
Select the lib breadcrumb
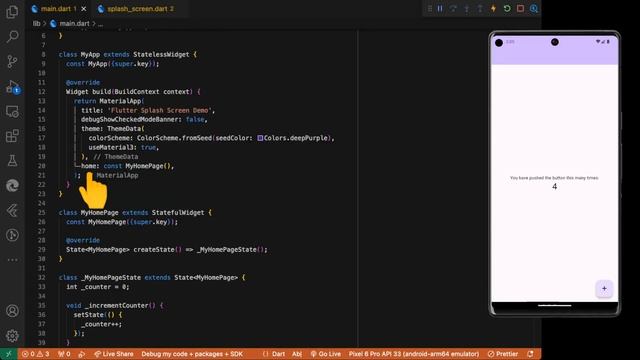click(37, 24)
